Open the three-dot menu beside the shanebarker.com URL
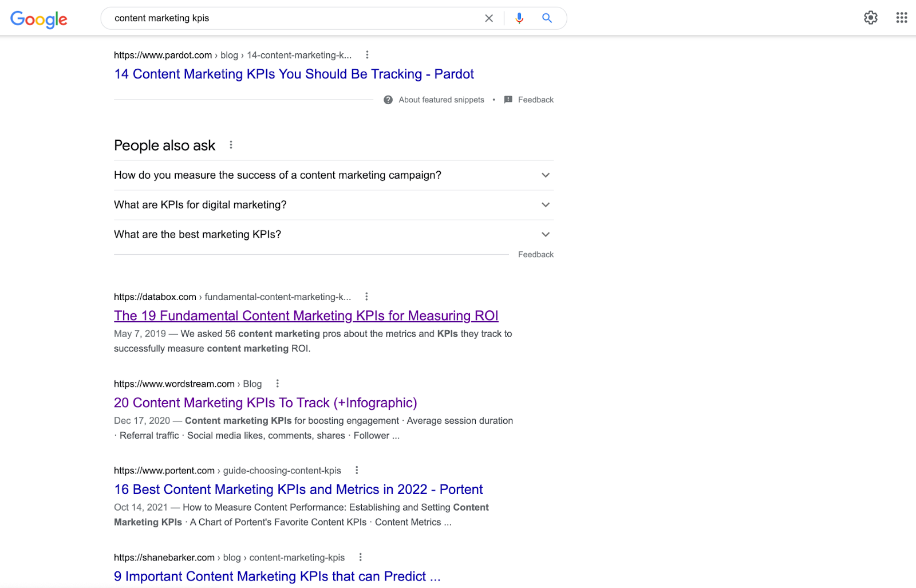The height and width of the screenshot is (588, 916). 360,557
